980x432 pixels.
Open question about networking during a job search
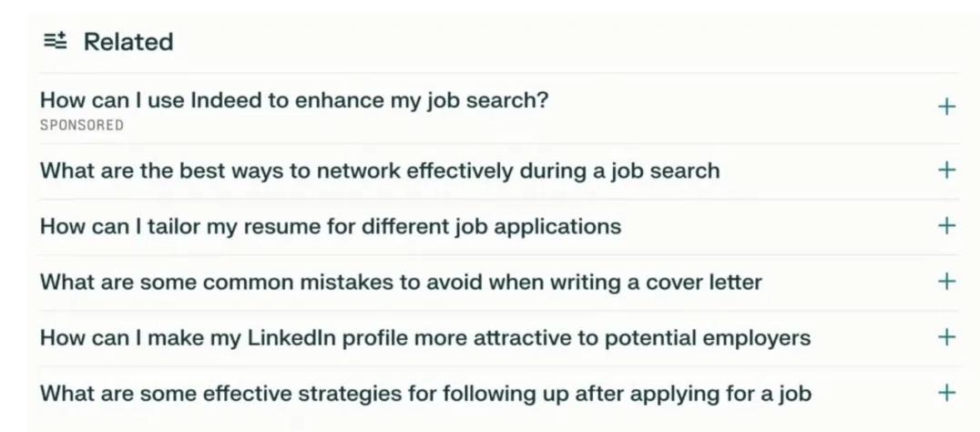tap(379, 170)
